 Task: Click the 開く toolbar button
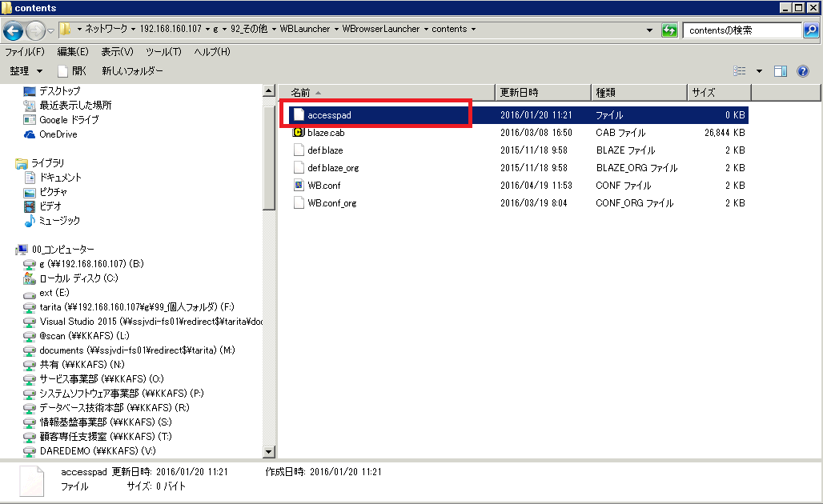tap(73, 71)
